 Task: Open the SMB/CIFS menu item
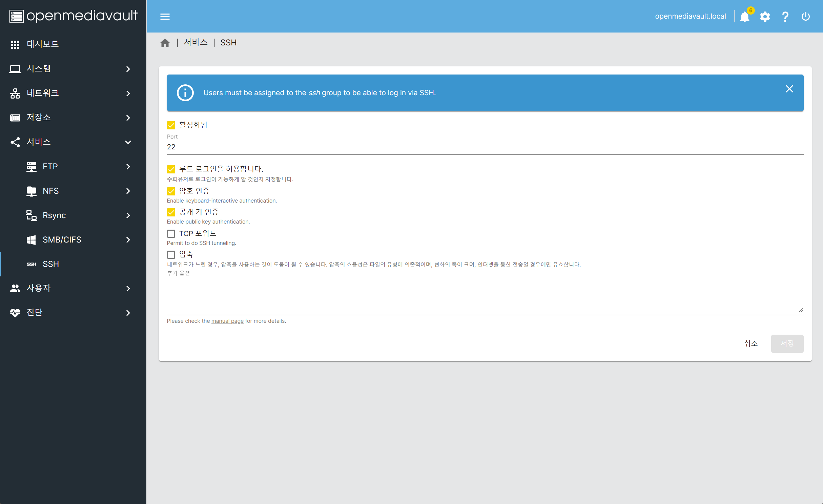click(x=73, y=240)
